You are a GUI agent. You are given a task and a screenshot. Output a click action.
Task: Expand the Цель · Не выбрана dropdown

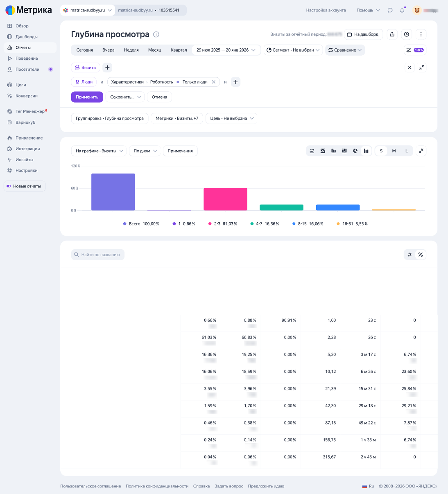click(x=231, y=118)
